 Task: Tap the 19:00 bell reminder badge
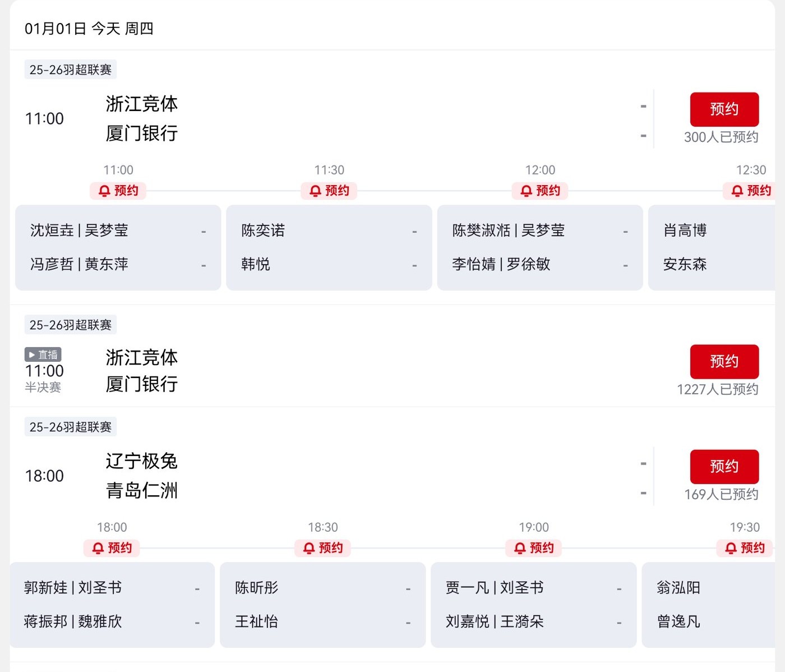coord(534,548)
